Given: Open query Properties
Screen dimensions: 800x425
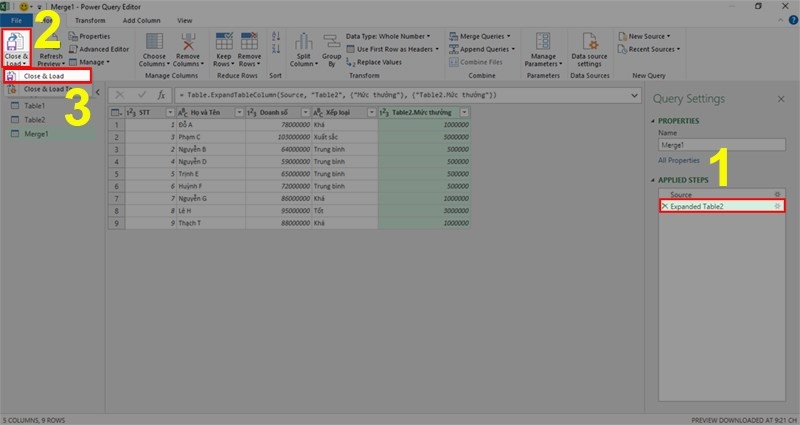Looking at the screenshot, I should [x=89, y=36].
